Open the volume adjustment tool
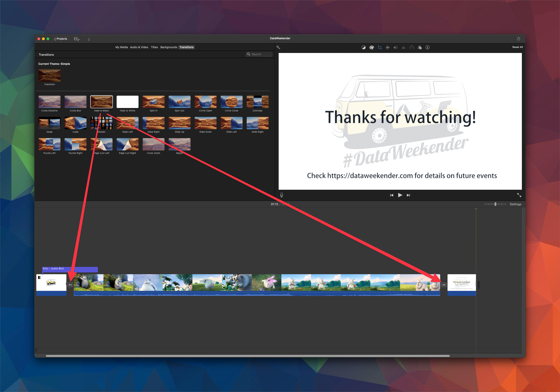The width and height of the screenshot is (560, 392). pos(395,47)
